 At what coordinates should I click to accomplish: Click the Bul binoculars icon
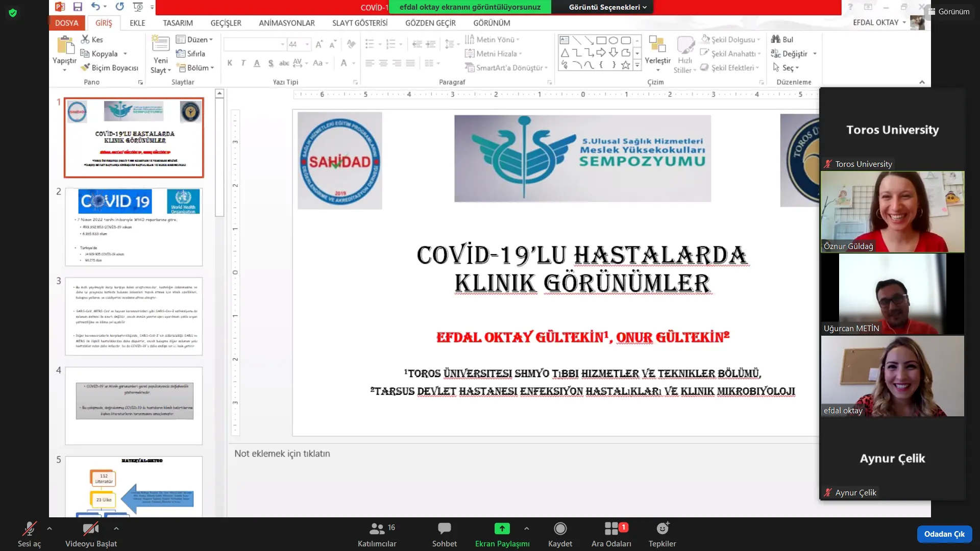(x=776, y=39)
